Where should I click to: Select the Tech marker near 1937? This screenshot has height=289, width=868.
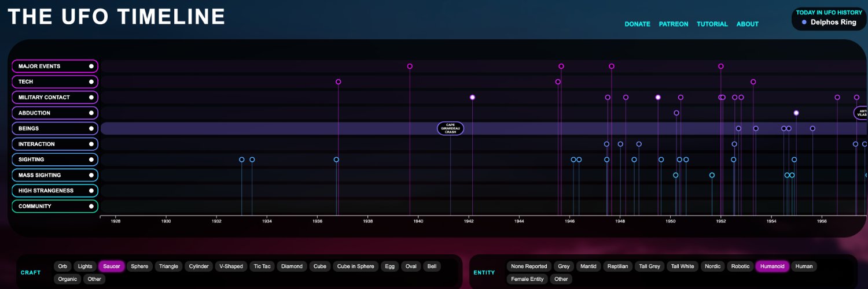click(339, 81)
